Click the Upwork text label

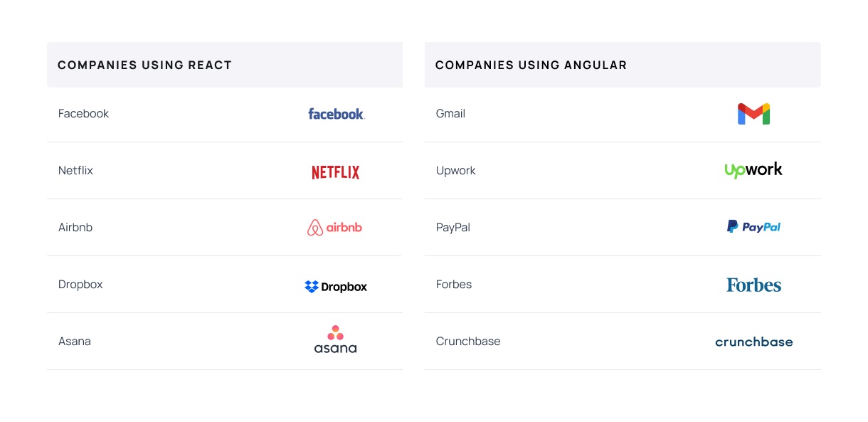(x=455, y=171)
